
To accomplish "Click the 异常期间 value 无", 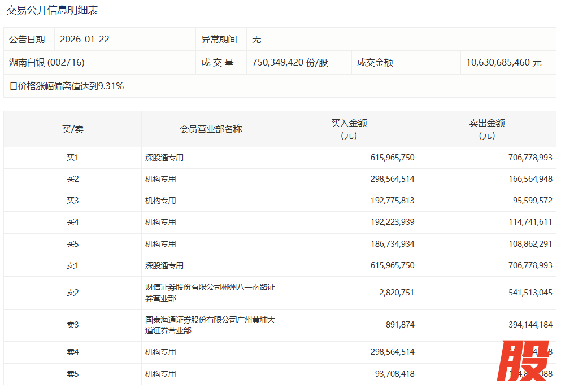I will [256, 40].
